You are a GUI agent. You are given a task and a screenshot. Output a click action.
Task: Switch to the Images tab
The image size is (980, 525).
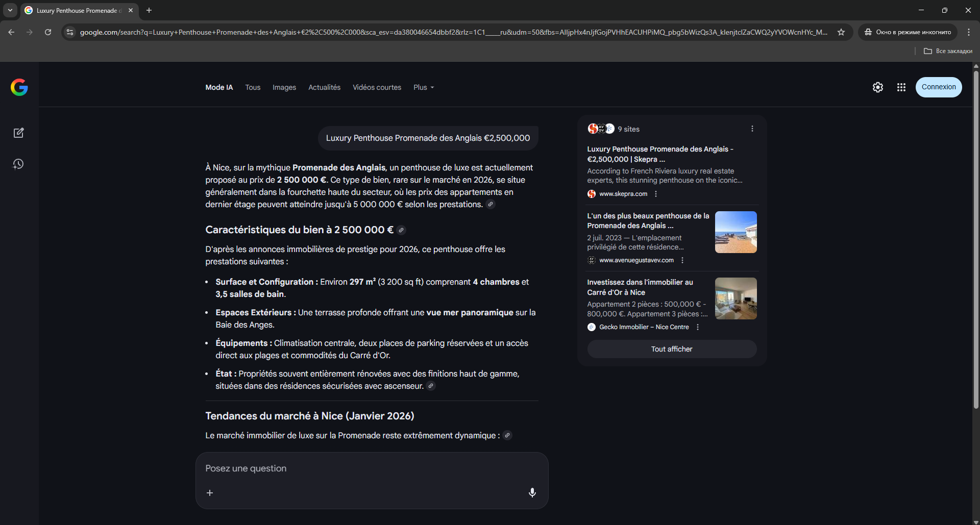point(284,87)
